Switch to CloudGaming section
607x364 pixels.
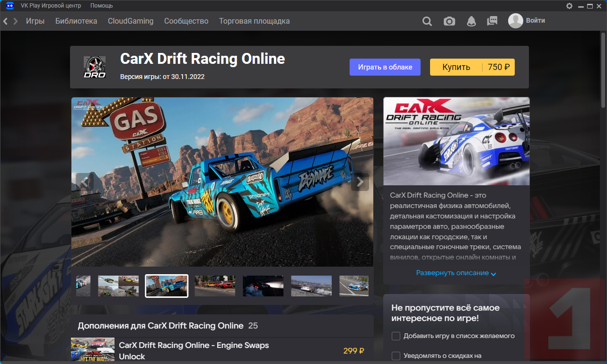pyautogui.click(x=131, y=21)
